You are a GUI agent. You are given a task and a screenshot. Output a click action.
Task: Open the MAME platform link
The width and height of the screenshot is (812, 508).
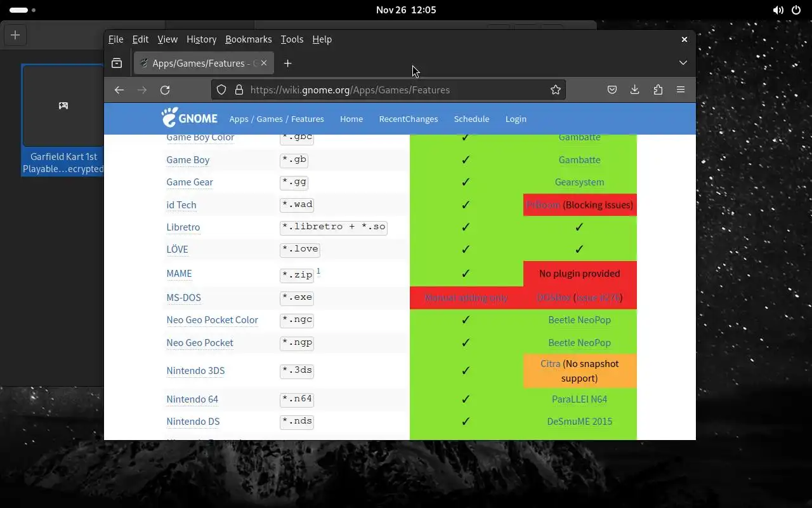tap(179, 274)
